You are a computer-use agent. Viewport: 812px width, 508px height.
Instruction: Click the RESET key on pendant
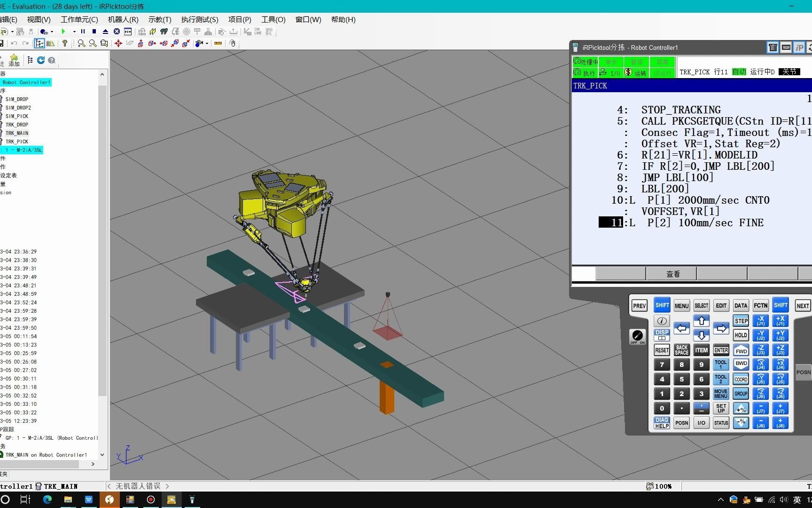662,350
